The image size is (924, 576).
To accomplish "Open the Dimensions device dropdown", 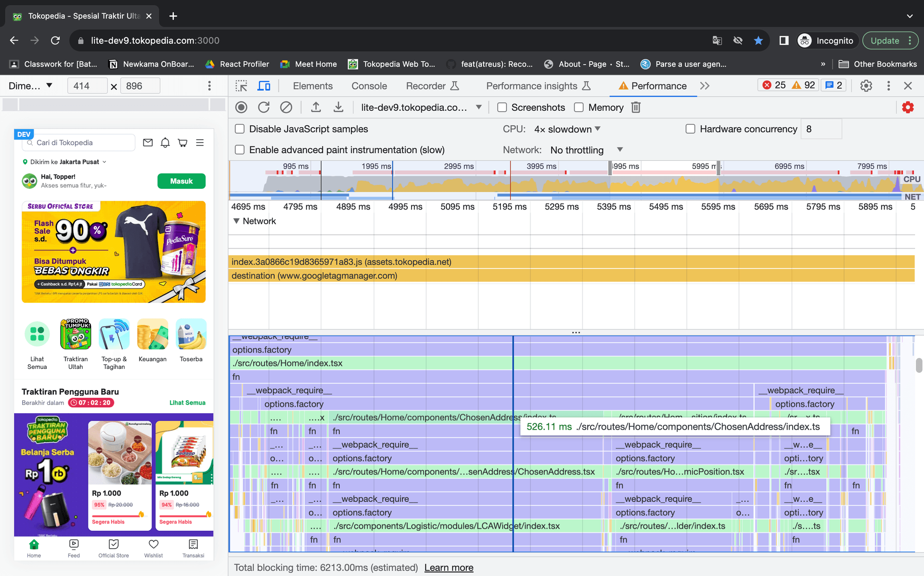I will pos(30,86).
